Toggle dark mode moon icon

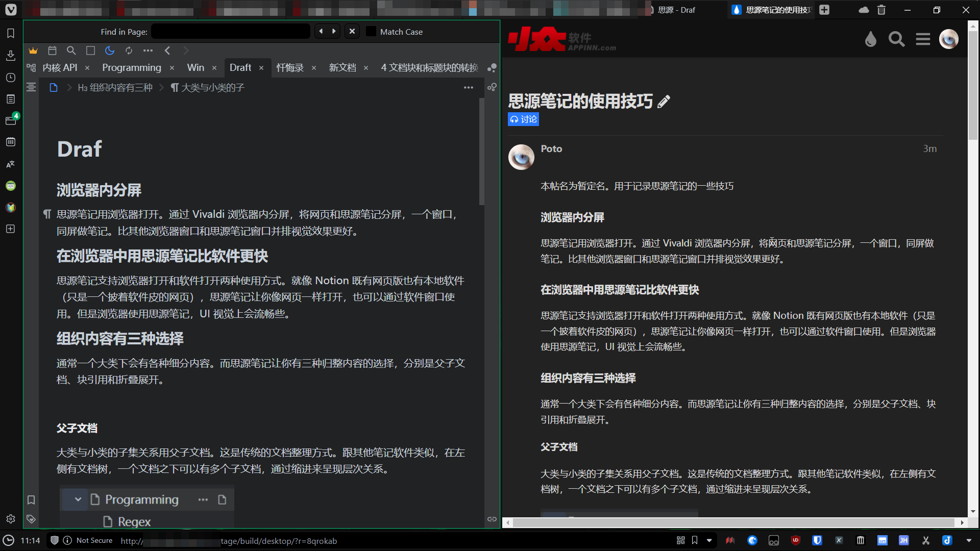[110, 51]
